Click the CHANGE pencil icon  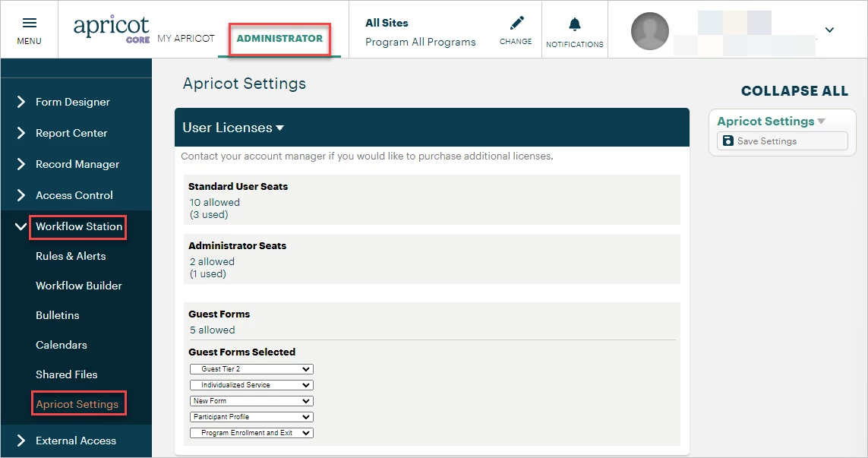coord(516,23)
